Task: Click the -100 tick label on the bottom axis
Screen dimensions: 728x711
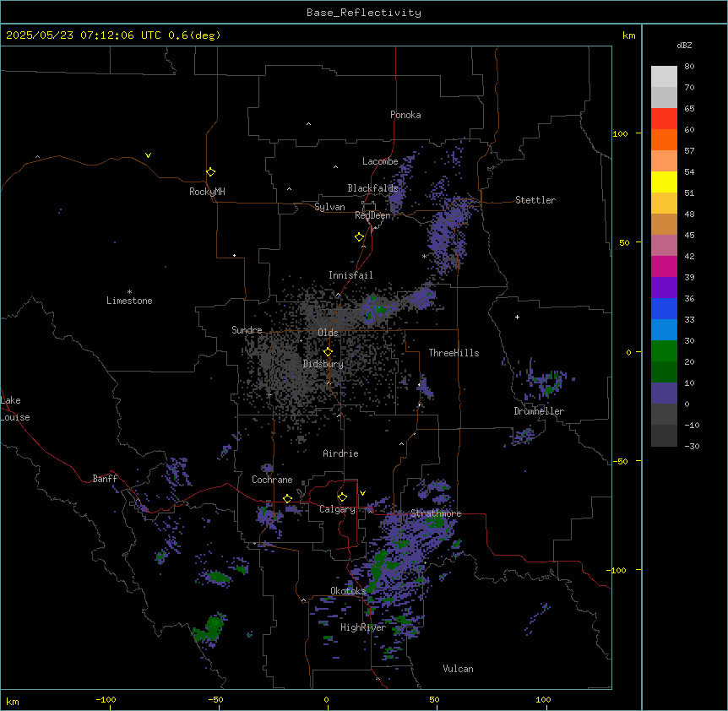Action: 106,700
